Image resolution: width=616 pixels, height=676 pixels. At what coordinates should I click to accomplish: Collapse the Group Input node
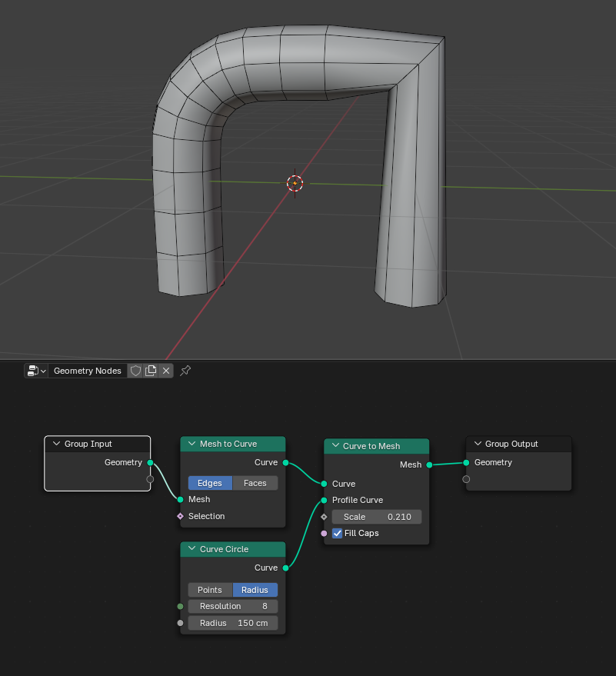(56, 444)
